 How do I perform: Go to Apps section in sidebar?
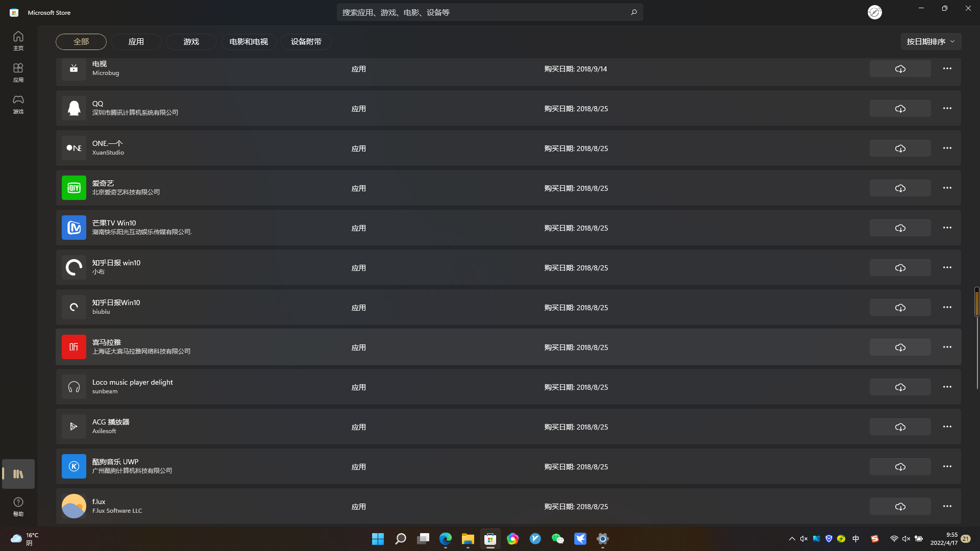18,72
